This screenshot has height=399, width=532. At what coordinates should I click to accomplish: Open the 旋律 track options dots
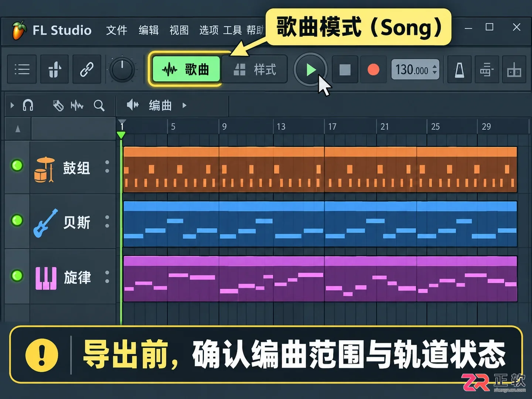(107, 276)
